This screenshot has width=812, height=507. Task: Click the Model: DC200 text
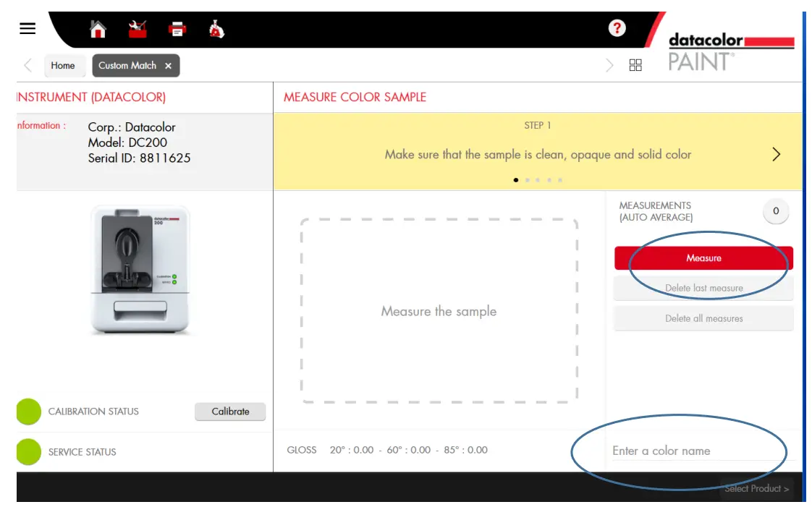(x=127, y=142)
